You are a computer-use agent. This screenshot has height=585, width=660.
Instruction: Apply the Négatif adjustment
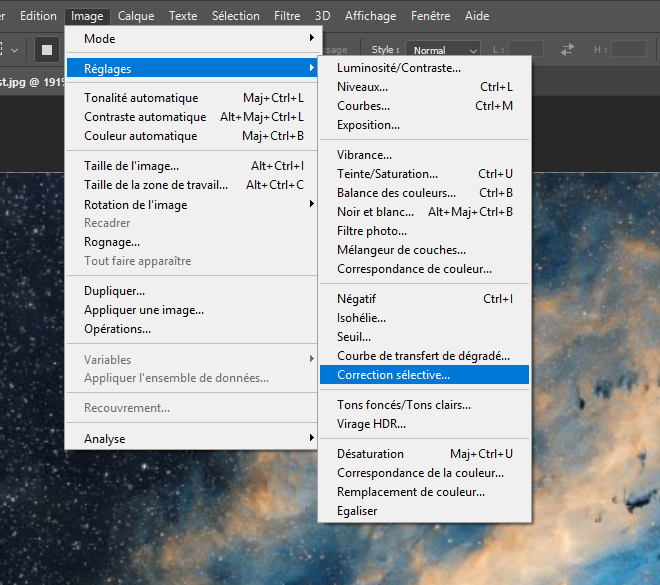pos(424,299)
